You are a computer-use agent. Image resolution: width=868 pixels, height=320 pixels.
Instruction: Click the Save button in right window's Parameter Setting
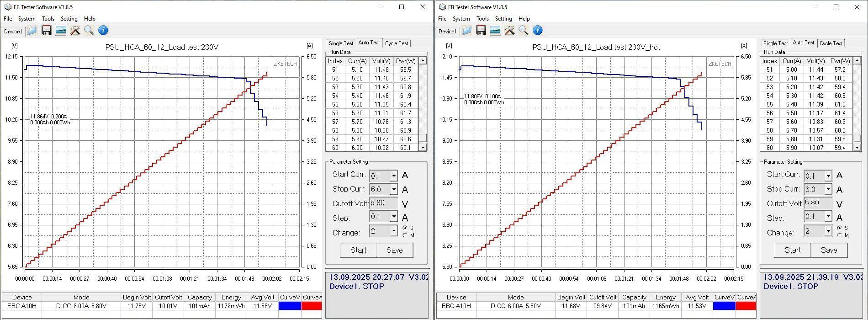click(829, 250)
